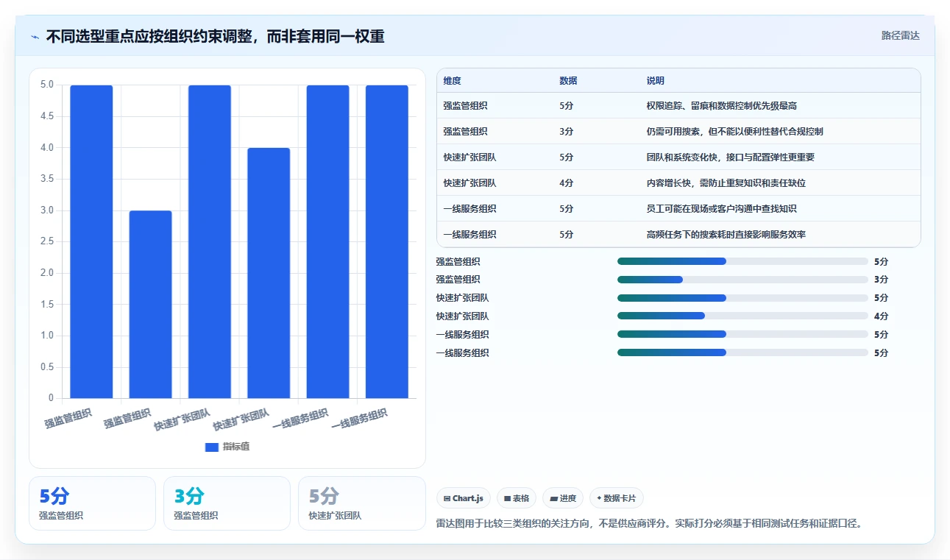Click the 维度 column header
Image resolution: width=950 pixels, height=560 pixels.
[452, 81]
